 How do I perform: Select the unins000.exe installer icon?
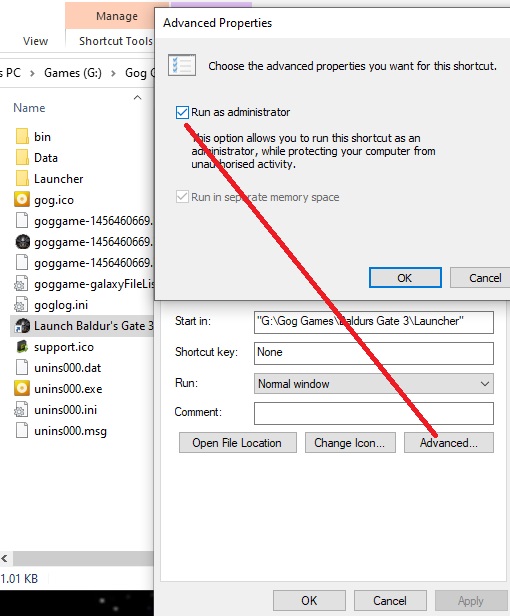[x=22, y=389]
